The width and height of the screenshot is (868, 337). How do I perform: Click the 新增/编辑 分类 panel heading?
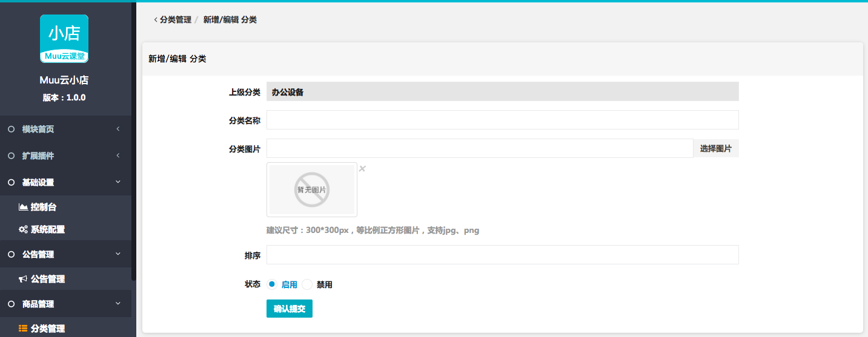coord(177,59)
